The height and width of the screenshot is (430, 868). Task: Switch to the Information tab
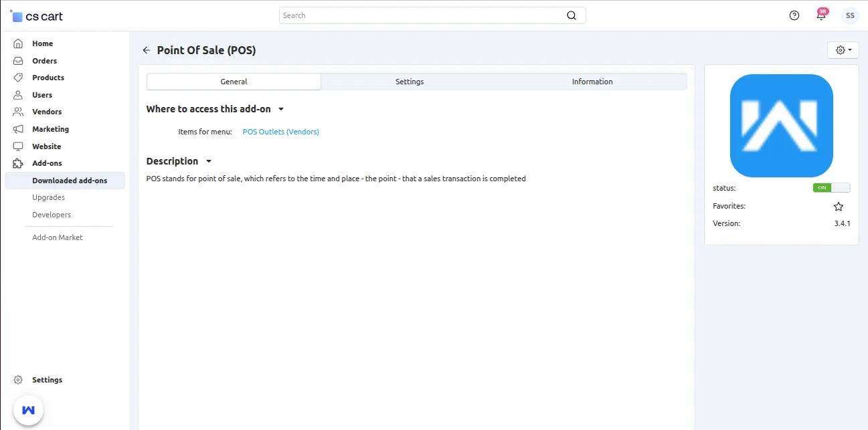point(592,82)
